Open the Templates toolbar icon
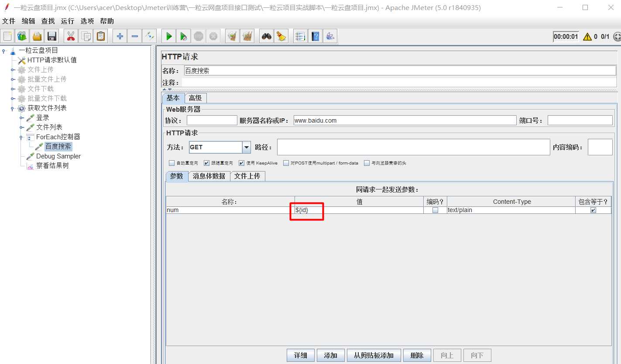The height and width of the screenshot is (364, 621). [x=22, y=36]
